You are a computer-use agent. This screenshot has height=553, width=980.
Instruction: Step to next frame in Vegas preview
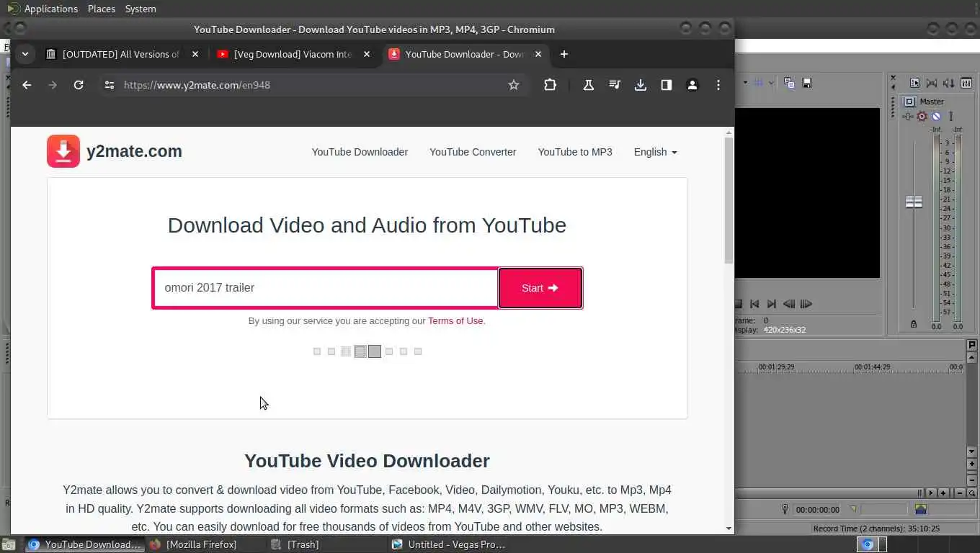(x=806, y=304)
